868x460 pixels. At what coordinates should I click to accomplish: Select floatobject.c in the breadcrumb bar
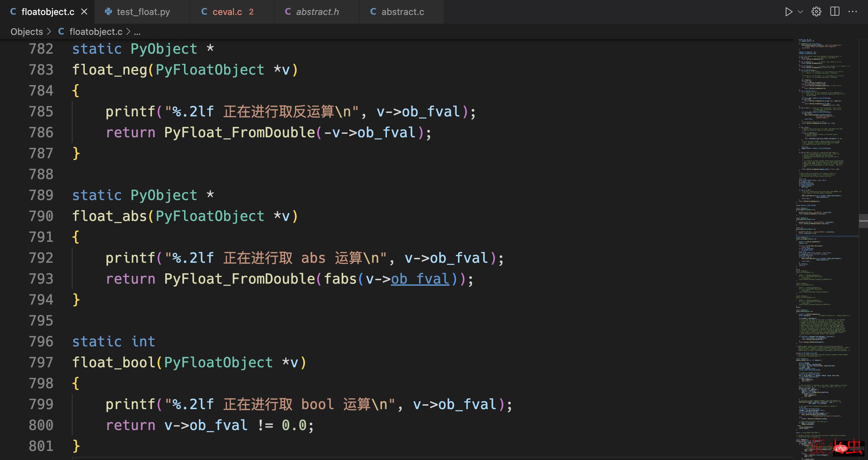(x=96, y=32)
